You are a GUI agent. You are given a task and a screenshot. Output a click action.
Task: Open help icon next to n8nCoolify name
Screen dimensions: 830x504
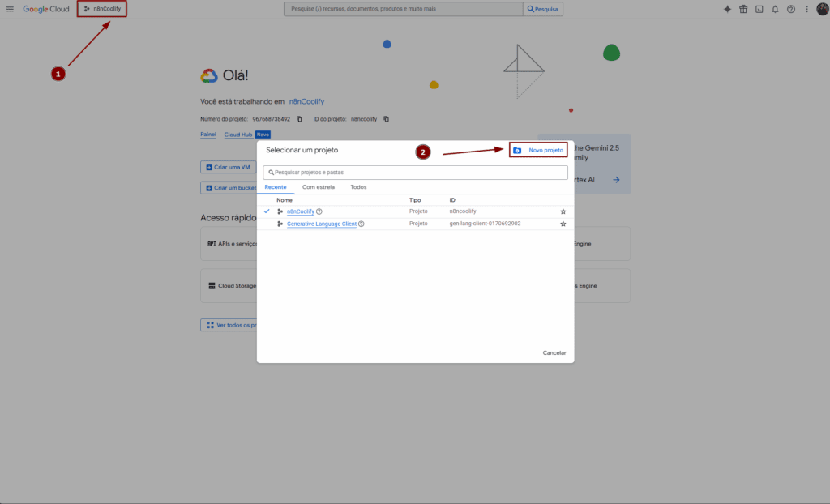(x=319, y=211)
